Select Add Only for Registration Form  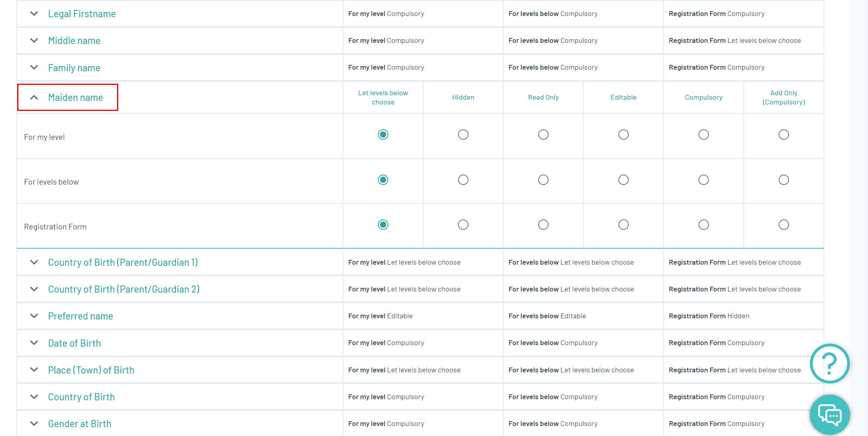click(783, 225)
